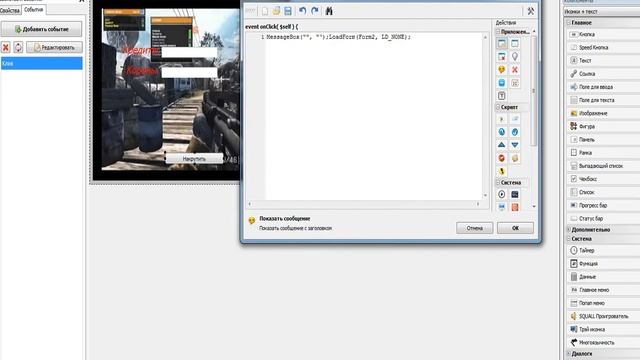Click the redo arrow in editor toolbar
Viewport: 640px width, 360px height.
[315, 11]
